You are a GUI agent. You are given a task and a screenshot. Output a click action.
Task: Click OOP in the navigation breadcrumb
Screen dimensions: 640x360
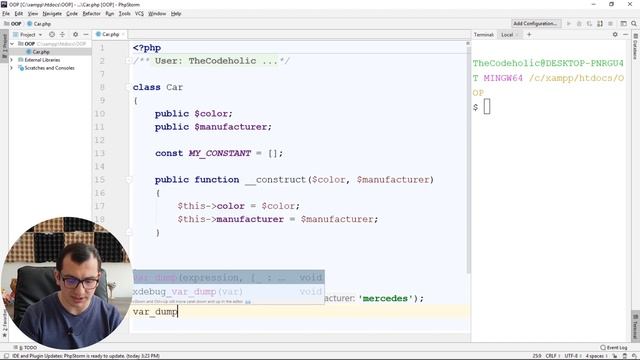pyautogui.click(x=13, y=24)
